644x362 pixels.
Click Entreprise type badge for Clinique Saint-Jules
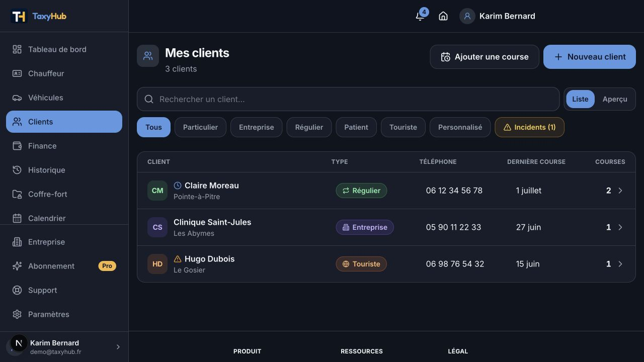[x=365, y=227]
